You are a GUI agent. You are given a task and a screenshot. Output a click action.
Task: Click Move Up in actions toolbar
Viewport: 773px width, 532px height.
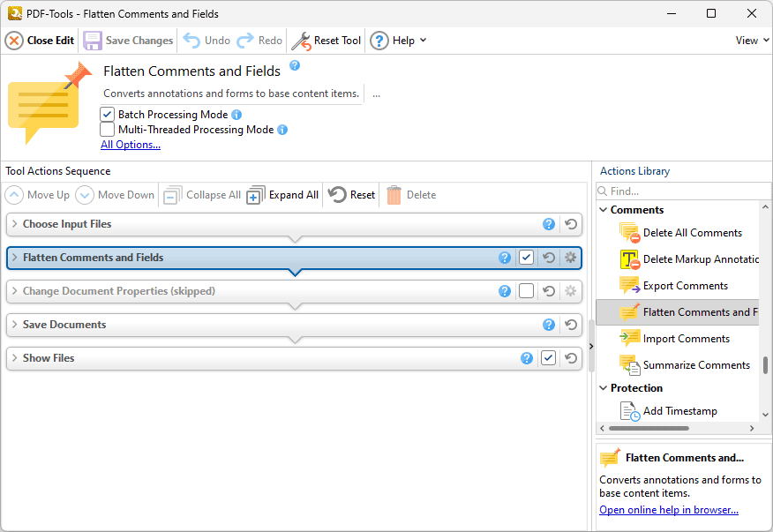tap(37, 195)
